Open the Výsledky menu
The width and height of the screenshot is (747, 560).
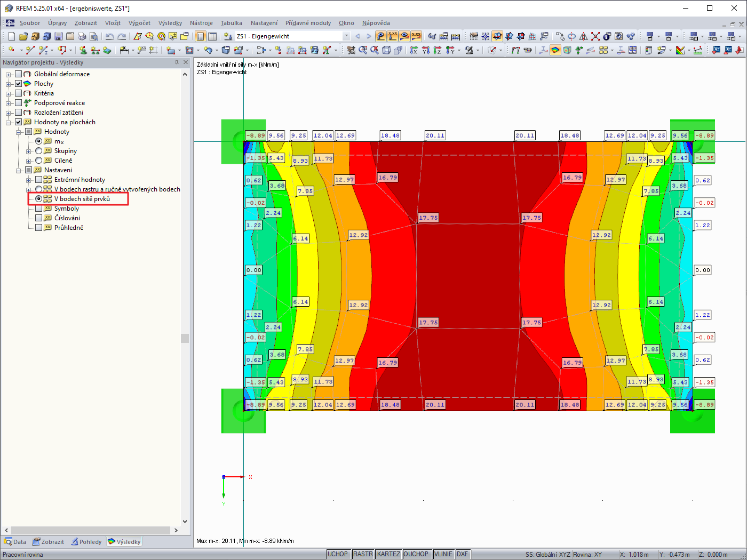click(x=170, y=23)
